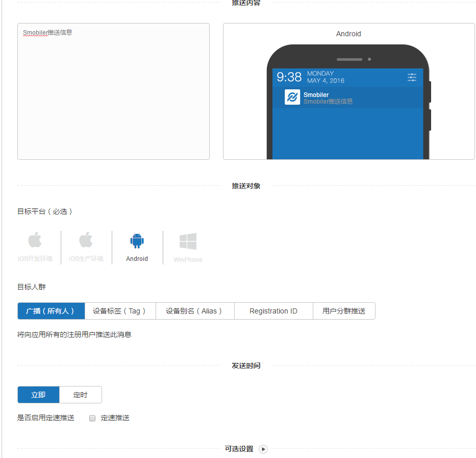Click the 可选设置 label
Image resolution: width=476 pixels, height=458 pixels.
click(x=239, y=449)
